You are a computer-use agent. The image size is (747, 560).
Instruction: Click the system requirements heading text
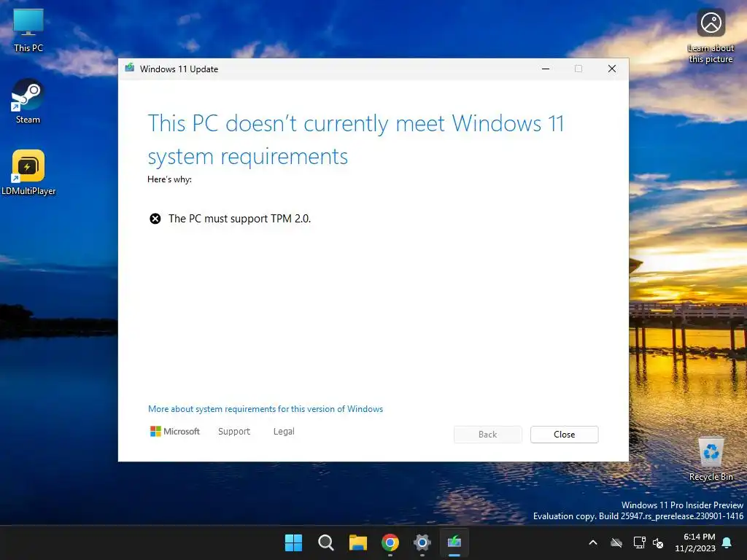[x=356, y=140]
